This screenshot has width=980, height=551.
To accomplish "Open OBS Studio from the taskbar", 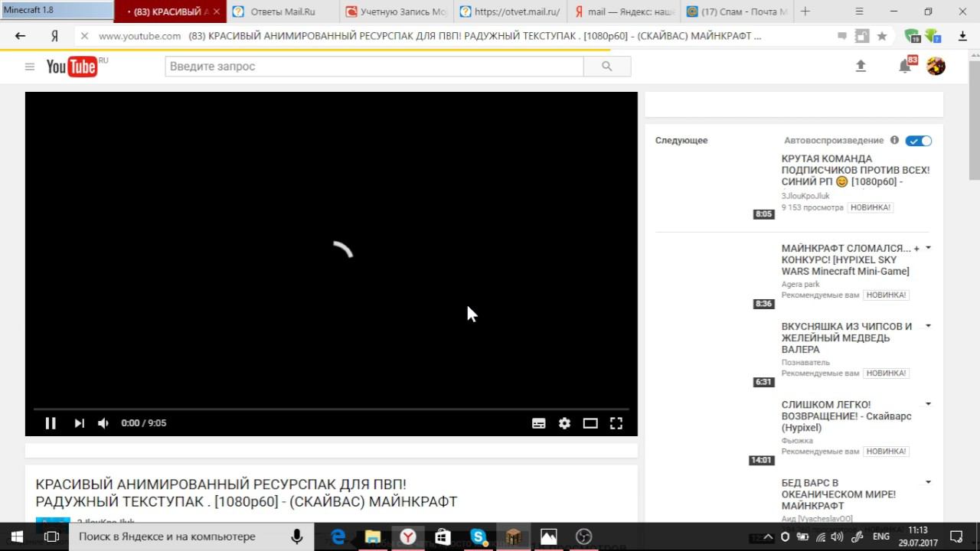I will (x=584, y=536).
